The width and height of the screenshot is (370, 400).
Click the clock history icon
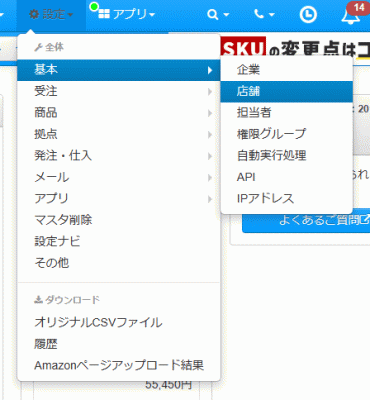(308, 15)
